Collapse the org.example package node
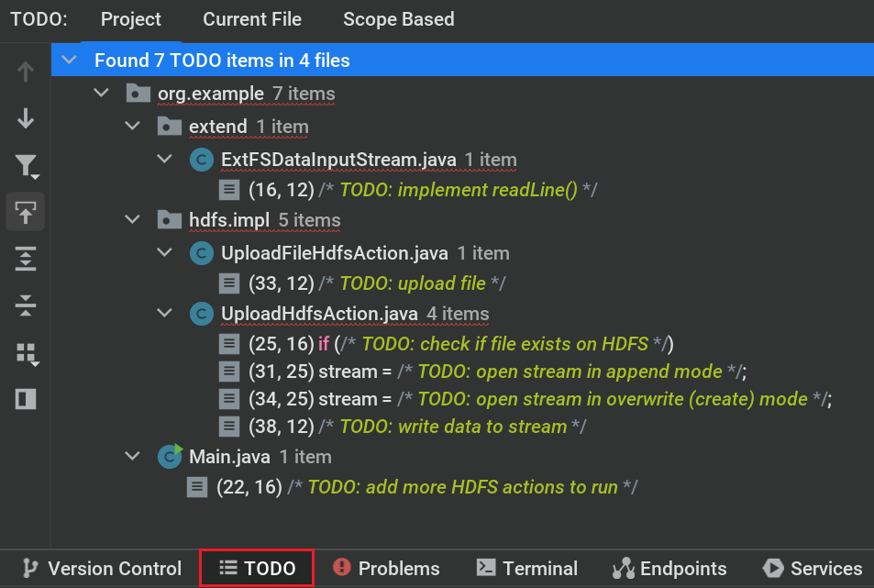The width and height of the screenshot is (874, 588). 101,94
